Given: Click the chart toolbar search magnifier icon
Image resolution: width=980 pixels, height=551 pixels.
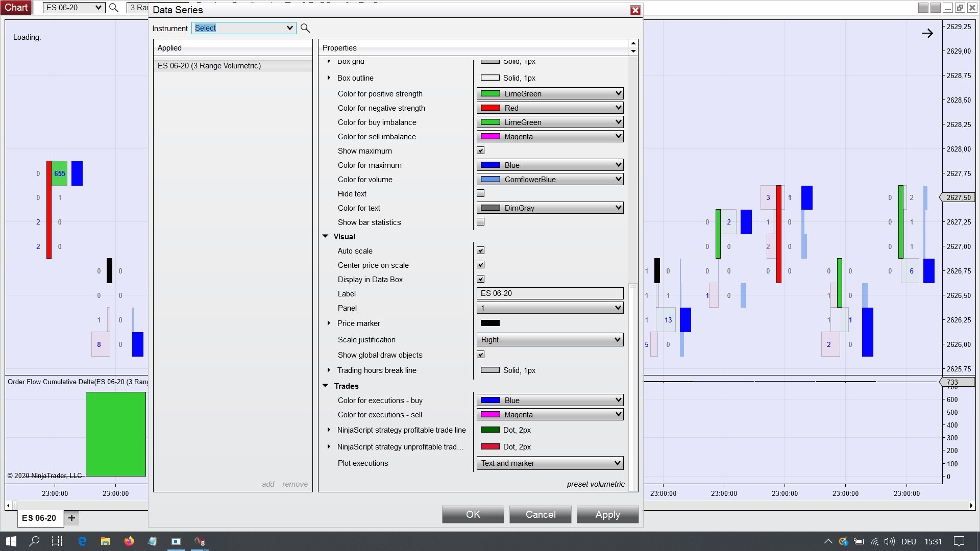Looking at the screenshot, I should click(114, 8).
